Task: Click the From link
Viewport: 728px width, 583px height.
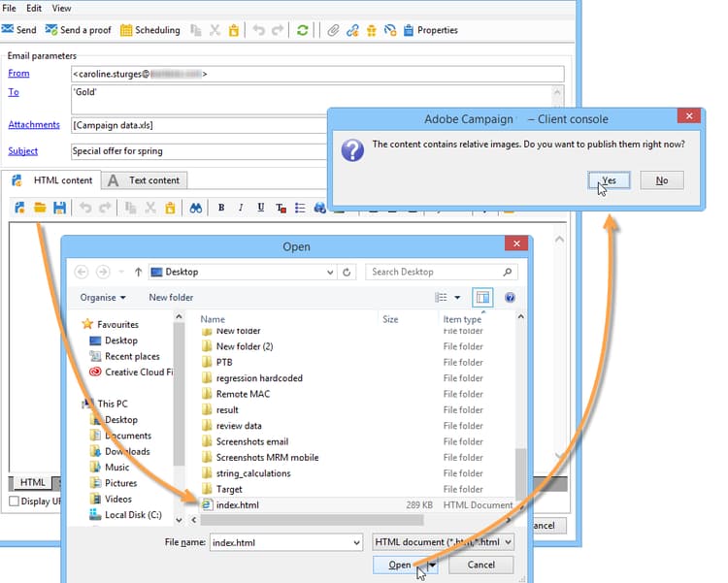Action: 18,74
